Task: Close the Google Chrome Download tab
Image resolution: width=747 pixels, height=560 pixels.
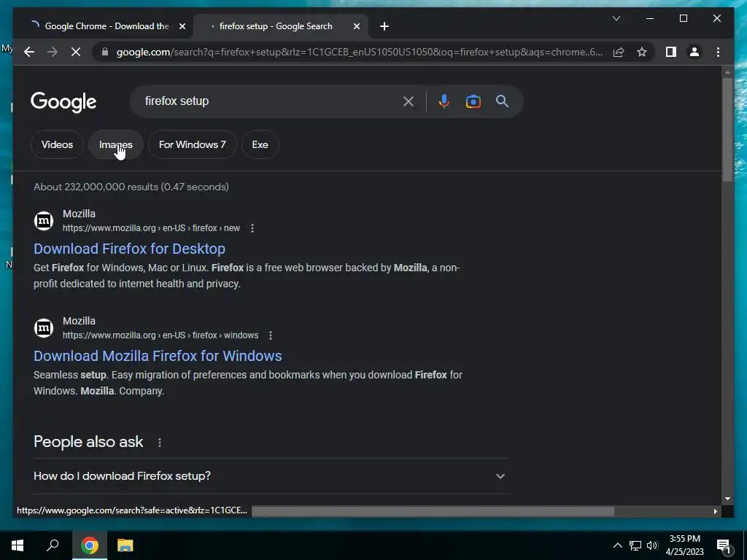Action: [182, 26]
